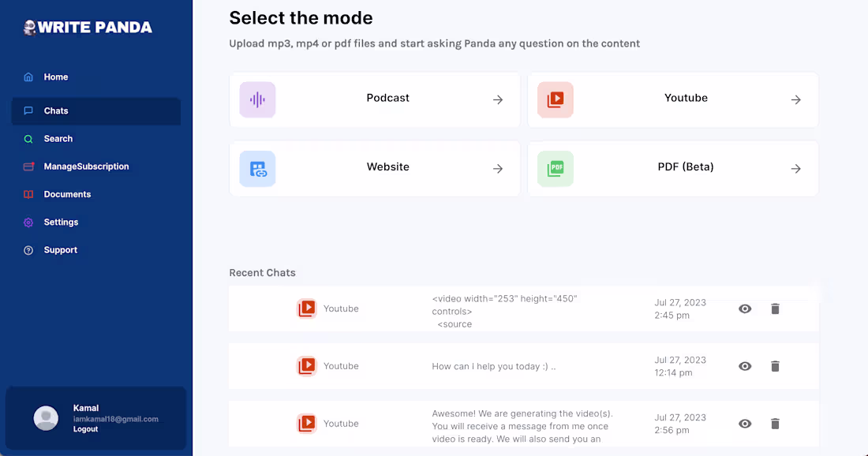This screenshot has width=868, height=456.
Task: View the first recent chat via eye icon
Action: [745, 308]
